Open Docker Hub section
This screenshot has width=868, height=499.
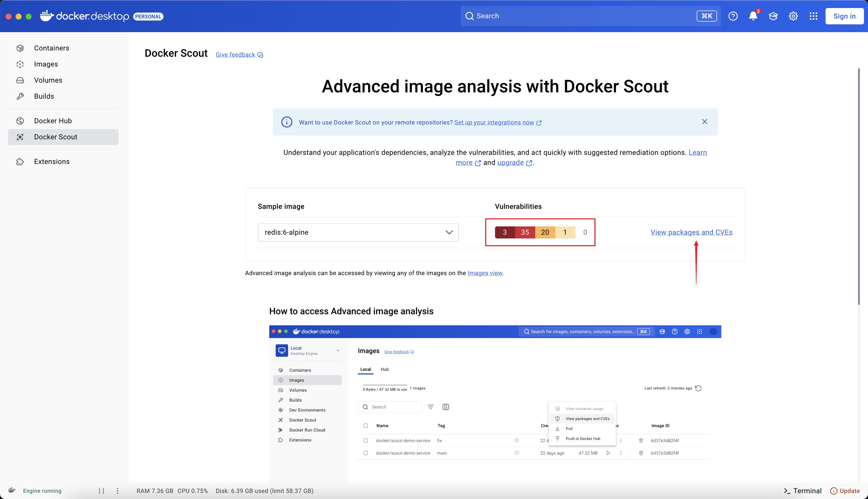64,121
